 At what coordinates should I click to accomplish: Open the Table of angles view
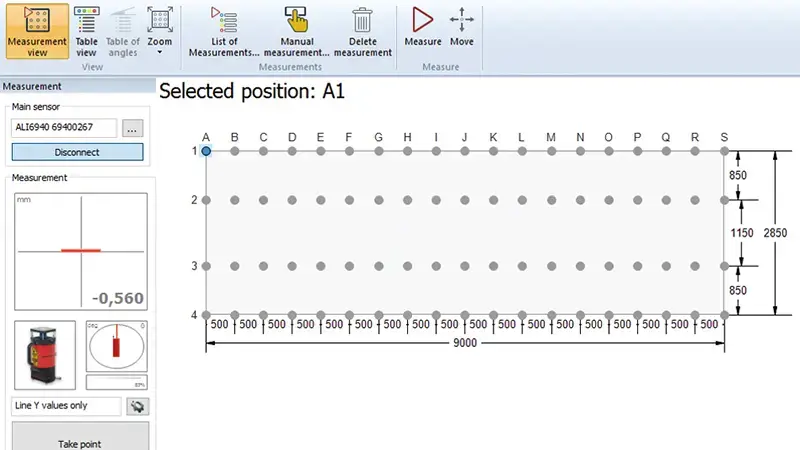pyautogui.click(x=123, y=31)
